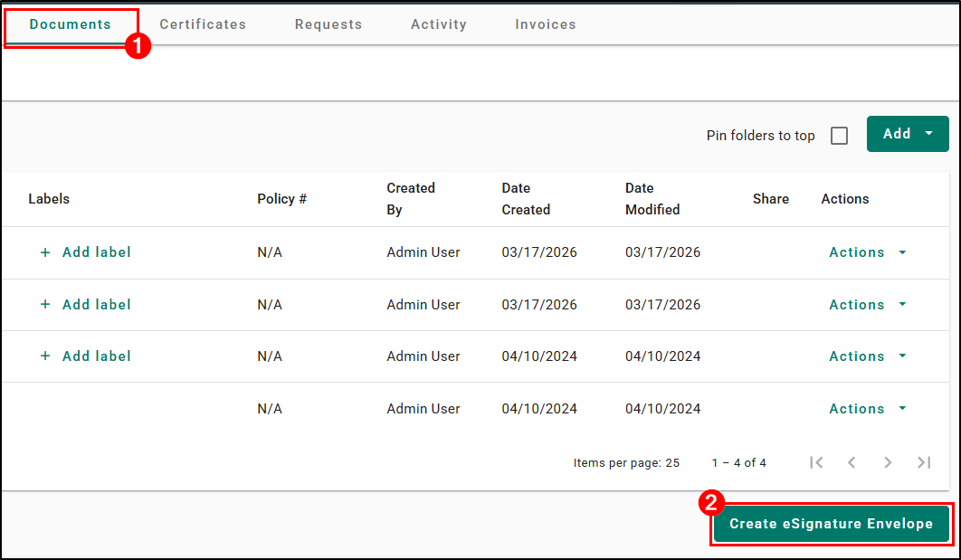Open the Activity tab
This screenshot has width=961, height=560.
point(438,24)
